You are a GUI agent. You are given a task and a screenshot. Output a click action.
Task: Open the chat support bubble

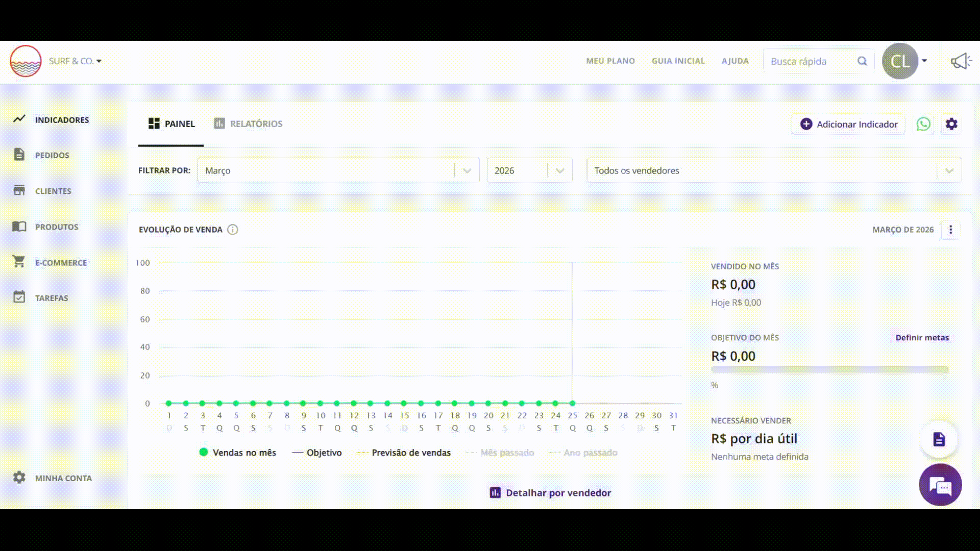940,485
